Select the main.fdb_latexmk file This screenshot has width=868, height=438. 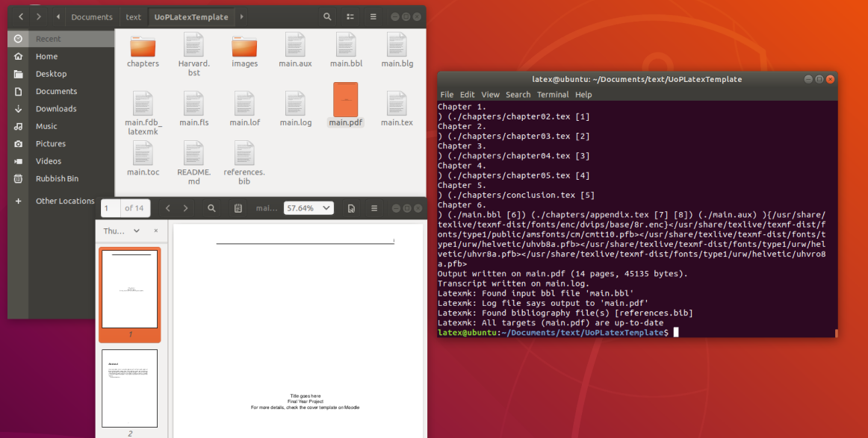coord(143,113)
